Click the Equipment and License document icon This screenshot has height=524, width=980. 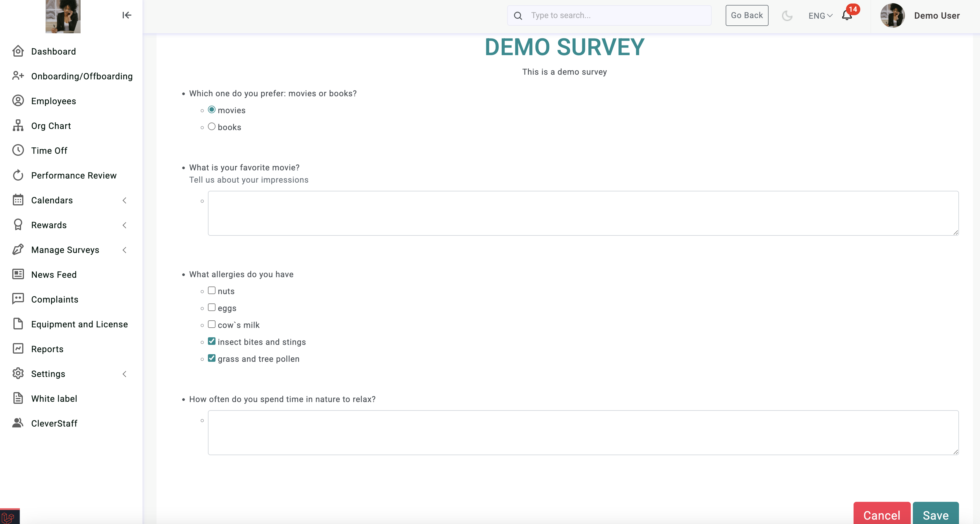click(x=18, y=324)
